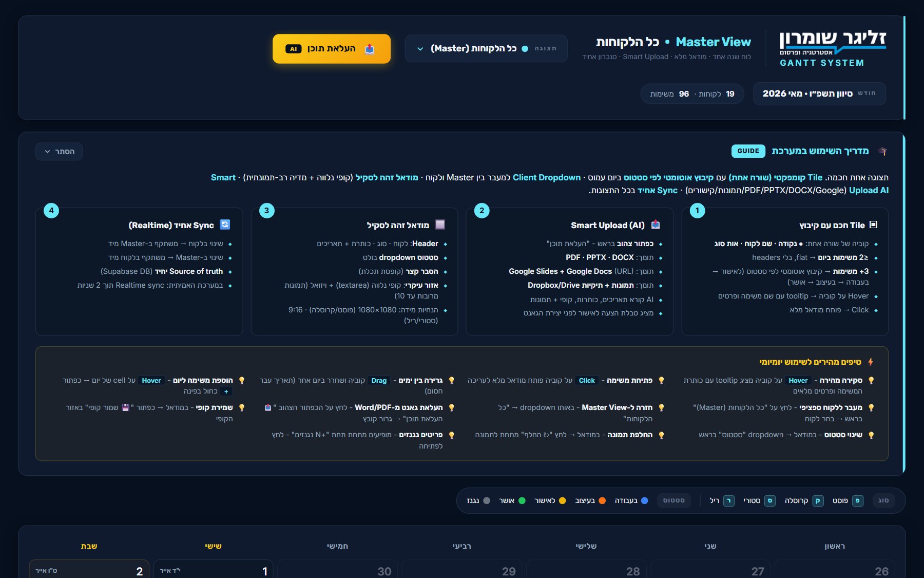Click the Tile card icon in guide step 1
The height and width of the screenshot is (578, 924).
click(x=874, y=225)
